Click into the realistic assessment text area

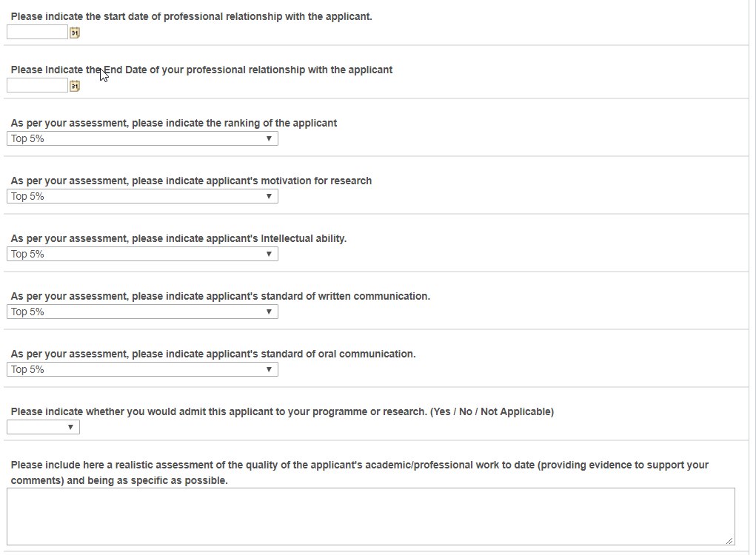[371, 517]
